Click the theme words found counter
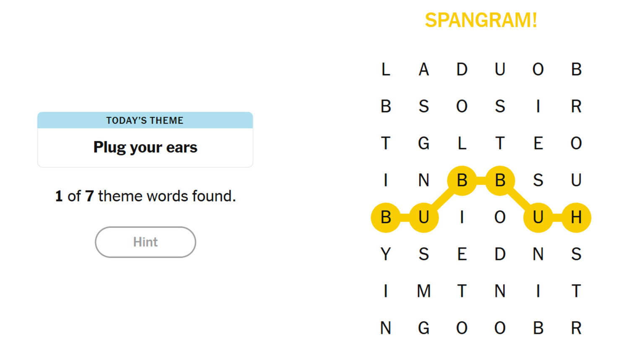The width and height of the screenshot is (644, 362). point(145,196)
